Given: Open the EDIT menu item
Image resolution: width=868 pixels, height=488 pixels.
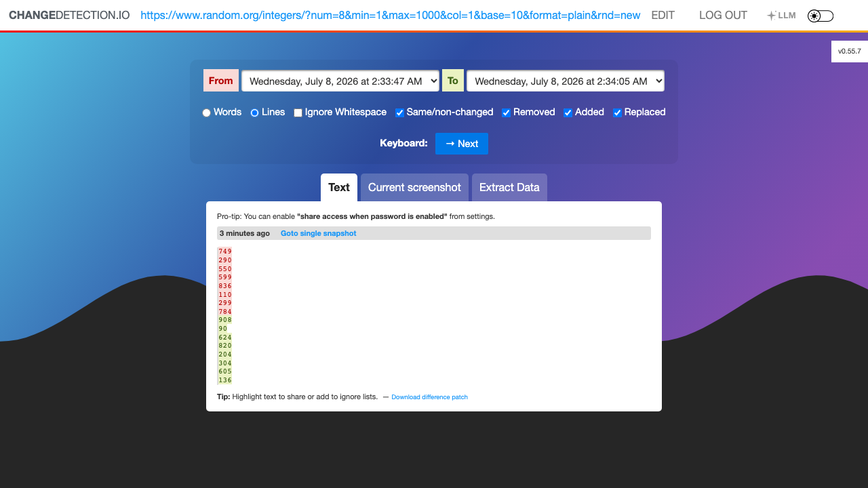Looking at the screenshot, I should pos(663,15).
